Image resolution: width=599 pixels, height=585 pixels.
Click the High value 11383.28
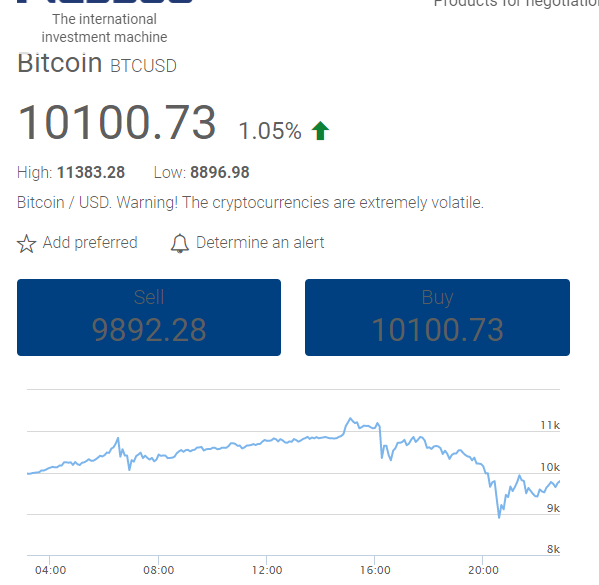[x=91, y=172]
